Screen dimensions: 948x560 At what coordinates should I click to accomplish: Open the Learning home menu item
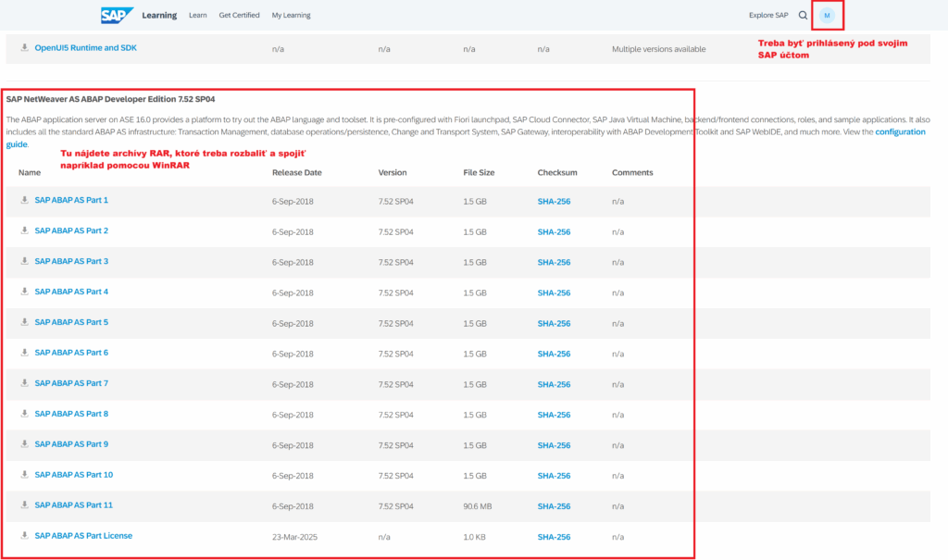coord(159,15)
